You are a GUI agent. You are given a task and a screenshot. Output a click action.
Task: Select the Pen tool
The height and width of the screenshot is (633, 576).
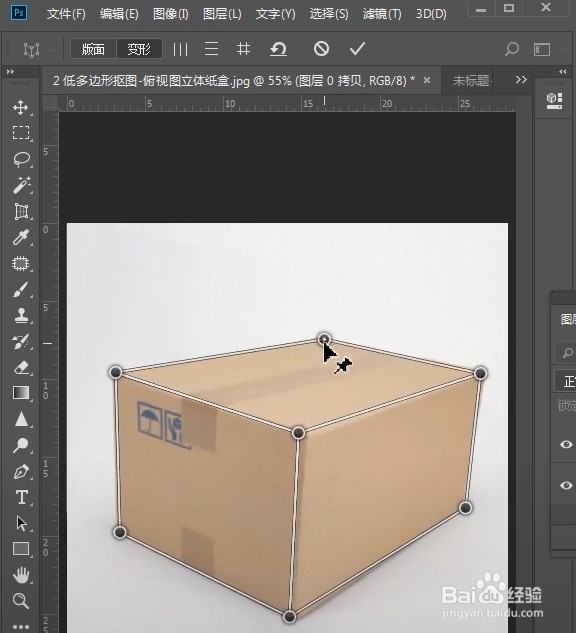click(21, 472)
